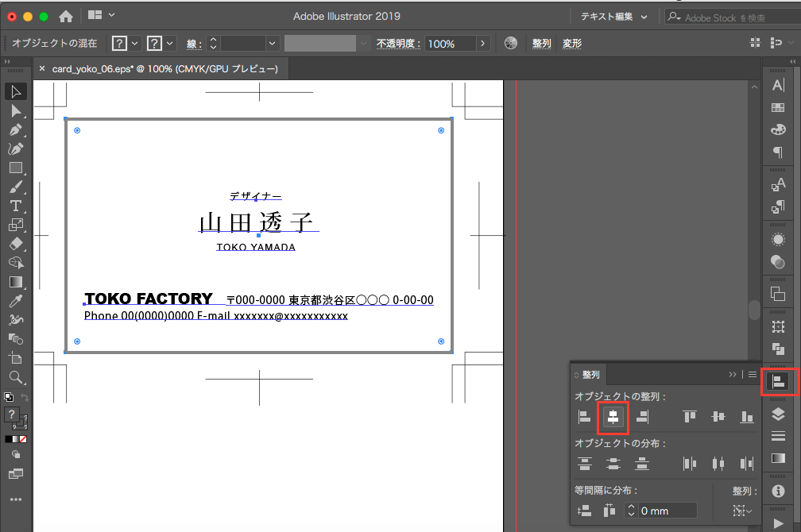Expand the Align To dropdown in Align panel
The width and height of the screenshot is (801, 532).
point(743,511)
